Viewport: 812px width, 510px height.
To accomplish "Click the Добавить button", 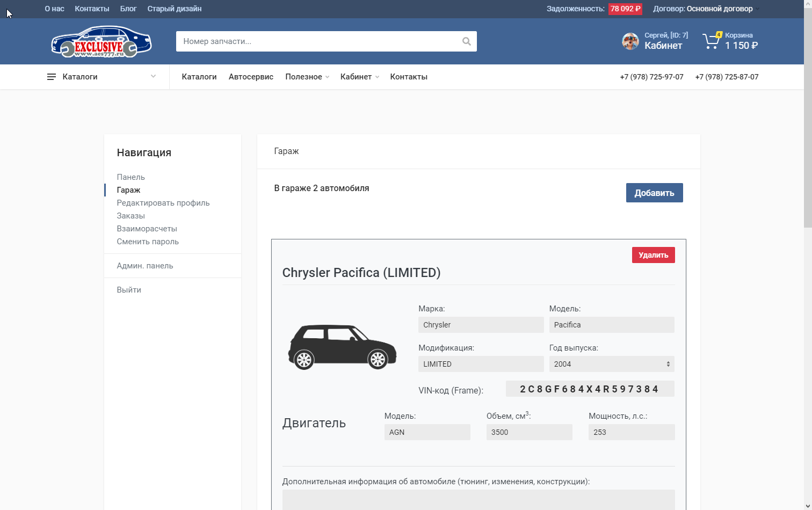I will click(x=654, y=193).
